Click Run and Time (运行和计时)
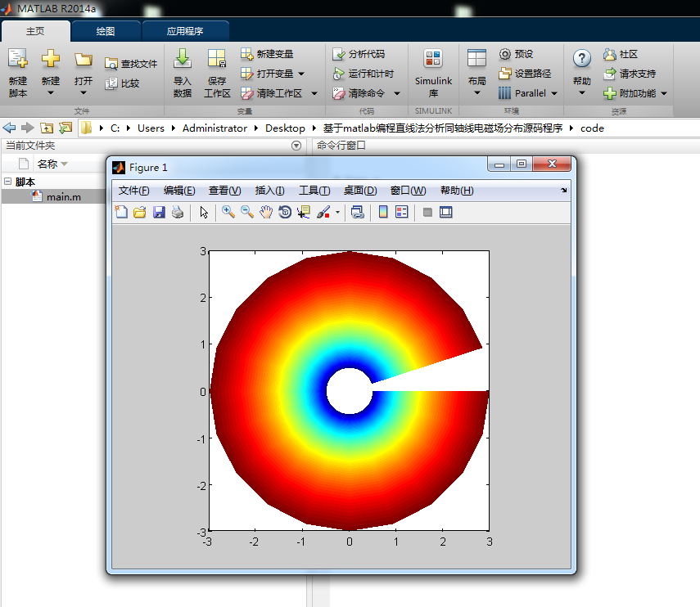The height and width of the screenshot is (607, 700). point(364,74)
